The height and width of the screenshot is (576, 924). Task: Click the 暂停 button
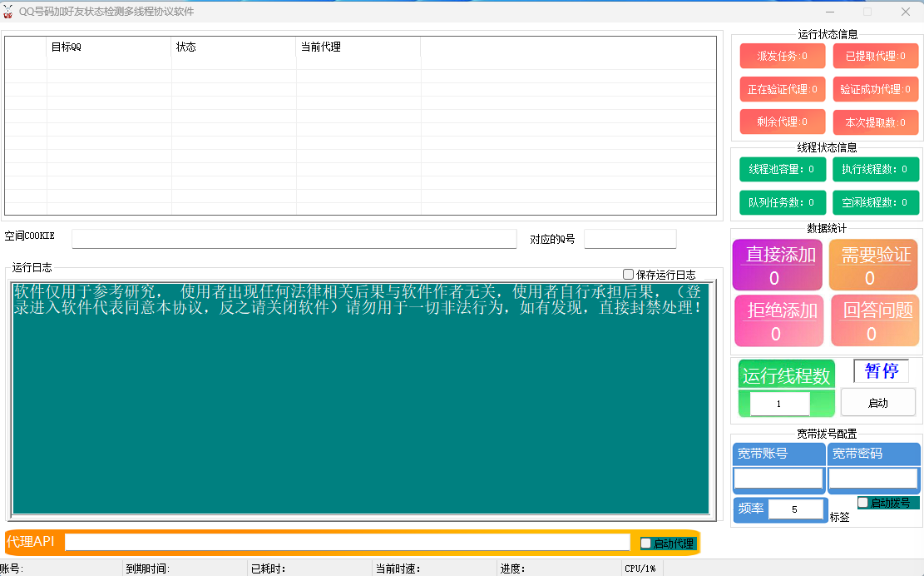[x=881, y=371]
